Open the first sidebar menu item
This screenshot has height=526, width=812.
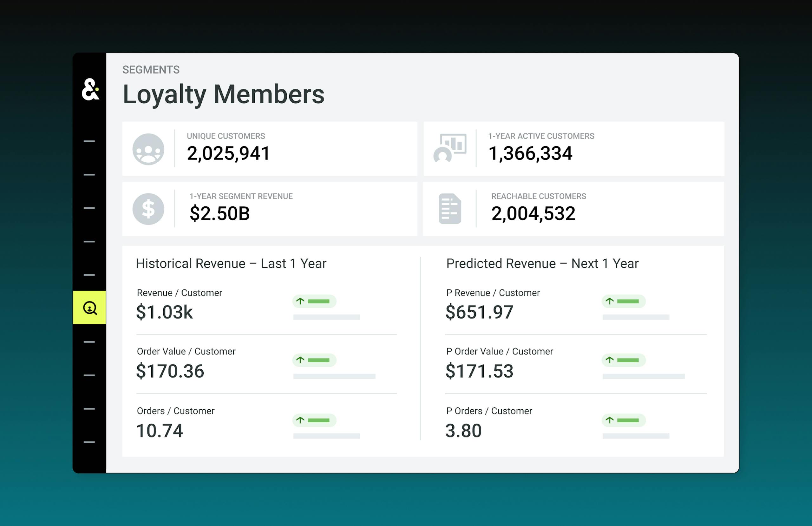click(89, 141)
